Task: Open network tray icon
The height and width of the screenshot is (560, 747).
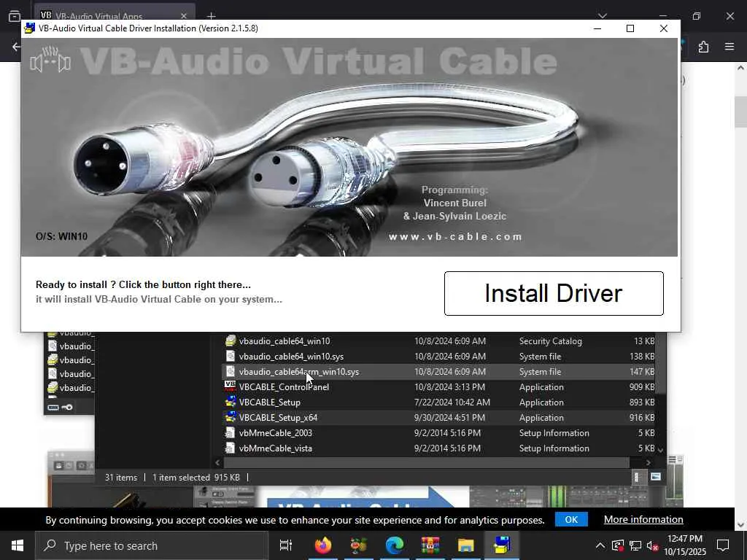Action: point(635,545)
